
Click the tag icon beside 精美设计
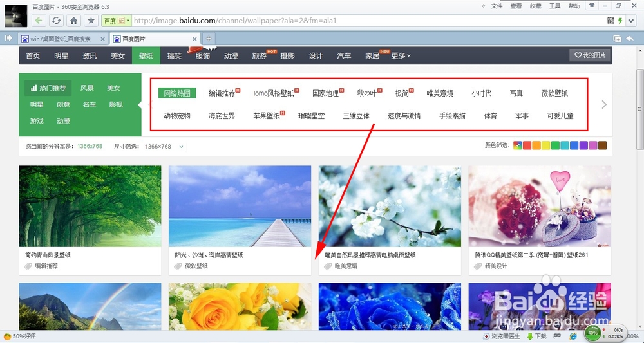tap(478, 266)
